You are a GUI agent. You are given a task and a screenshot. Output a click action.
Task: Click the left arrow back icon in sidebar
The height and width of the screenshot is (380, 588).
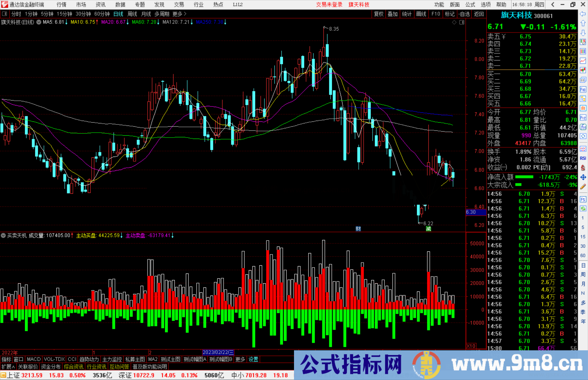583,14
